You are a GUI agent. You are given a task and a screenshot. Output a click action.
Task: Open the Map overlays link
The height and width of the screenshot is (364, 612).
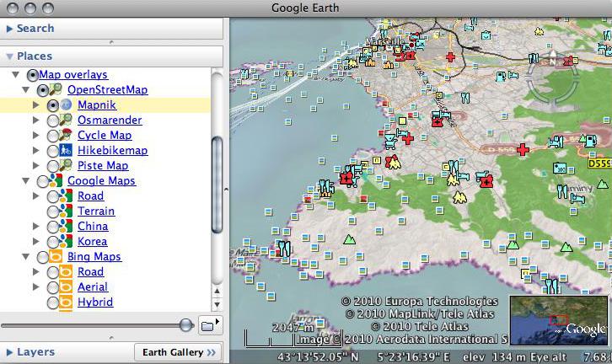73,74
